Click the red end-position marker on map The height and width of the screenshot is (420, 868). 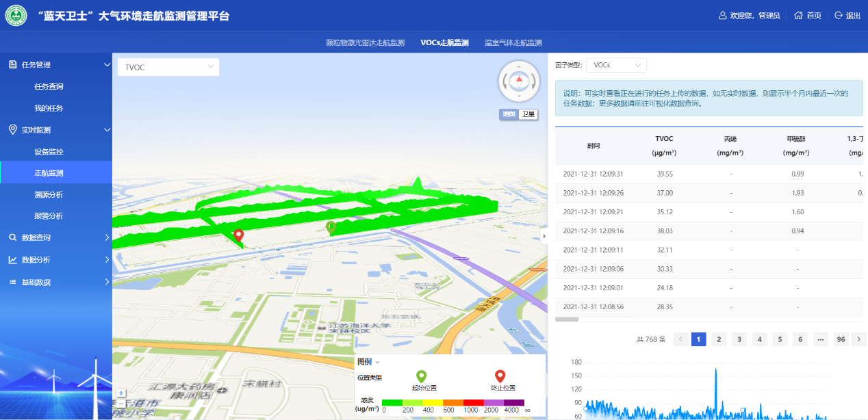[239, 236]
